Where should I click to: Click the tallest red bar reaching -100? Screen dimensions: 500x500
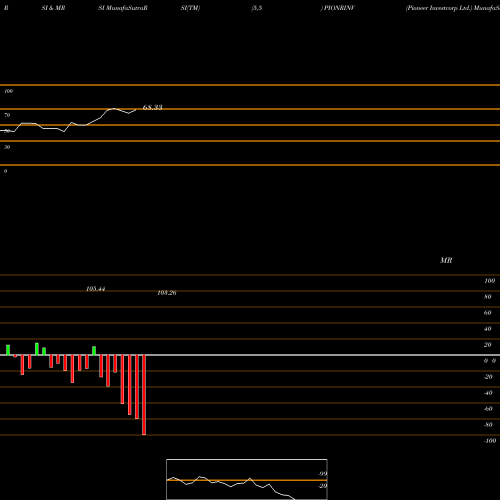144,395
